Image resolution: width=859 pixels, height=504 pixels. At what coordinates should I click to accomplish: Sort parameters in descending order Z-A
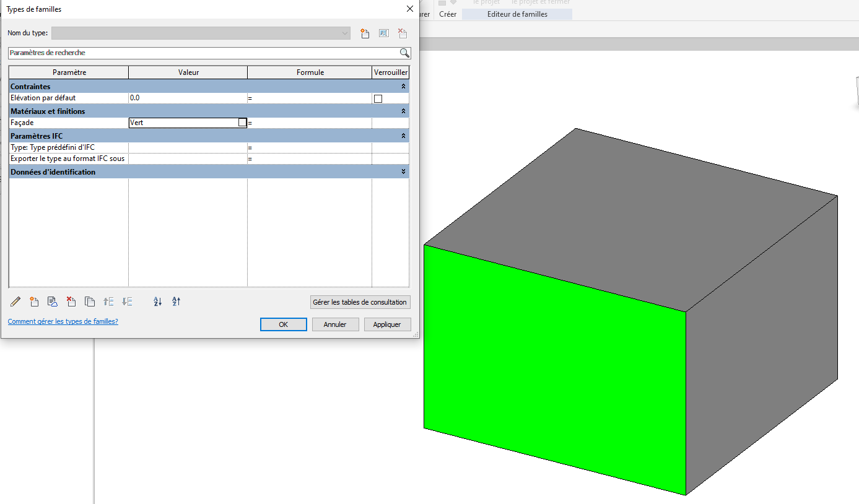pyautogui.click(x=176, y=302)
